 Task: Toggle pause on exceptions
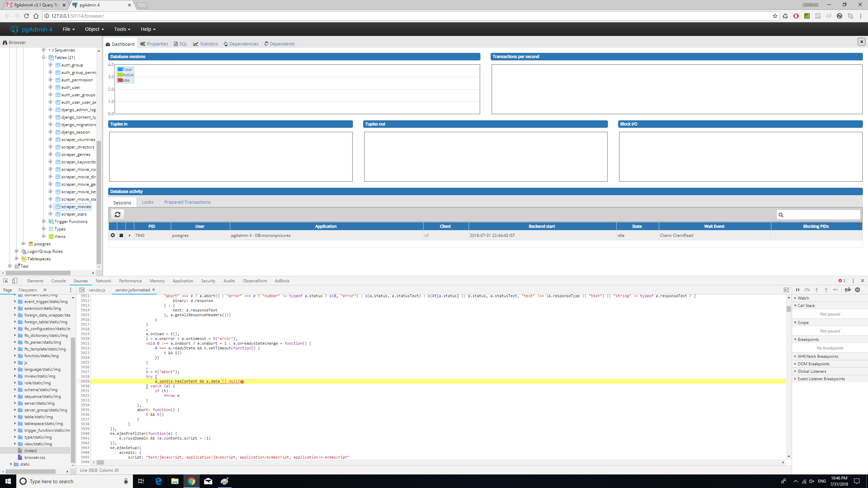[857, 290]
